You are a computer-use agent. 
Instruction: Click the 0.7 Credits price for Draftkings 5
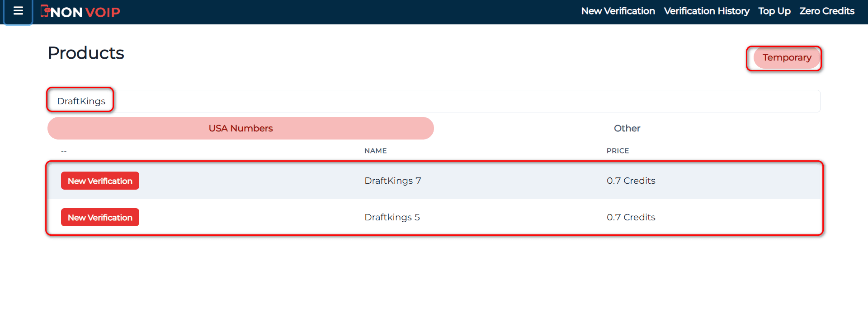click(631, 217)
